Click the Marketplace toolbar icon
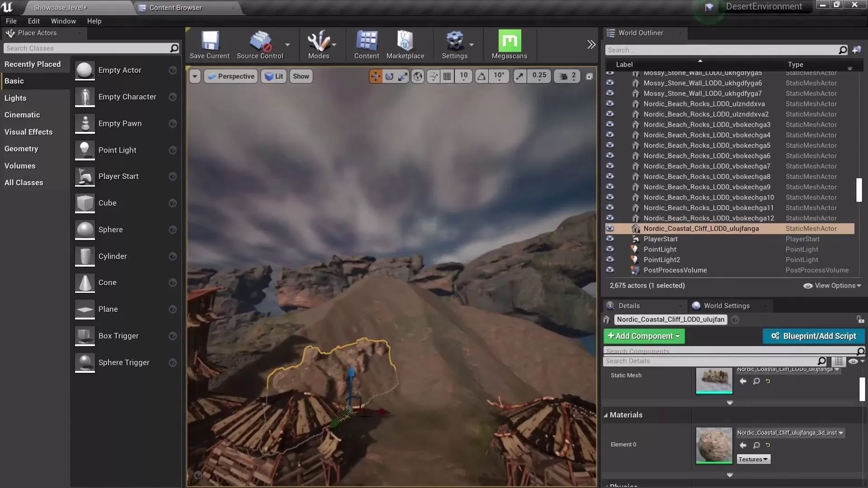Viewport: 868px width, 488px height. coord(405,44)
